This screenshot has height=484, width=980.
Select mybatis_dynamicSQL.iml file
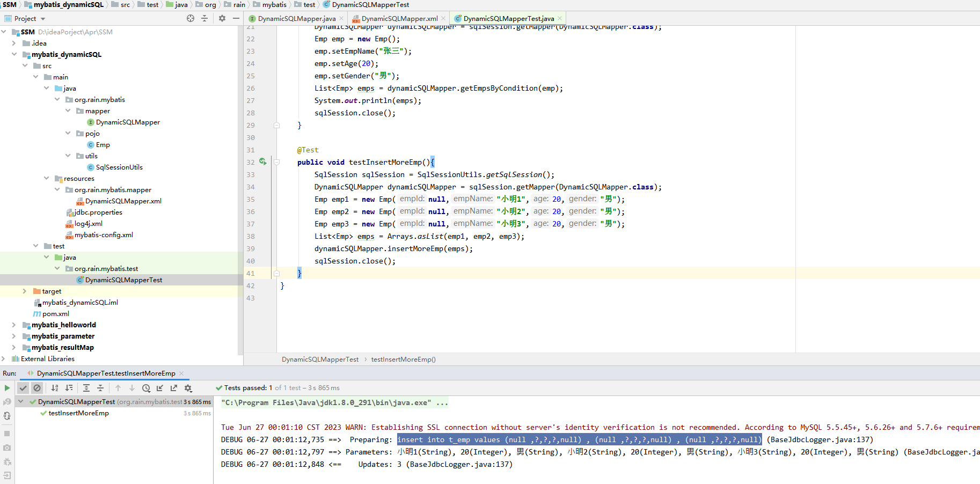(80, 302)
